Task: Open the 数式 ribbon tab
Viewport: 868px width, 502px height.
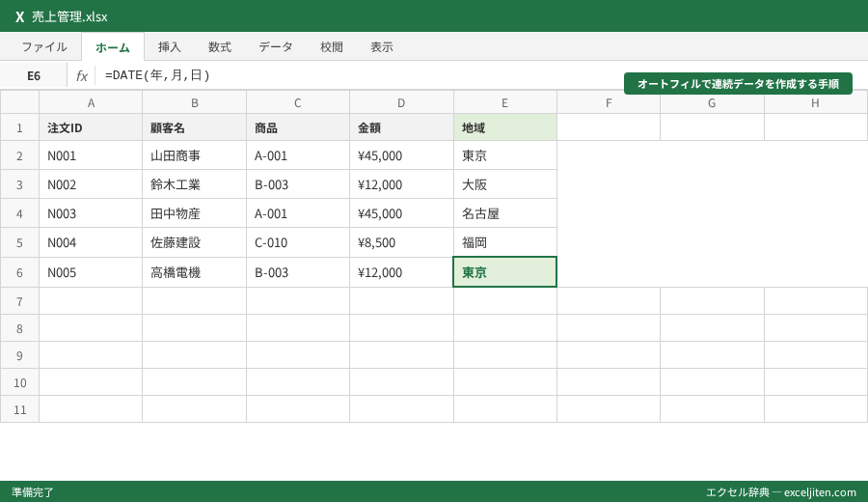Action: tap(219, 47)
